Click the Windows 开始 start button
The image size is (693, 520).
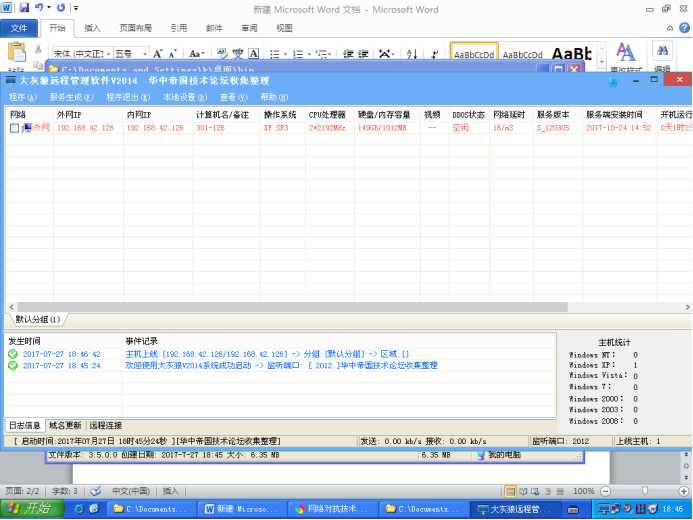point(32,509)
